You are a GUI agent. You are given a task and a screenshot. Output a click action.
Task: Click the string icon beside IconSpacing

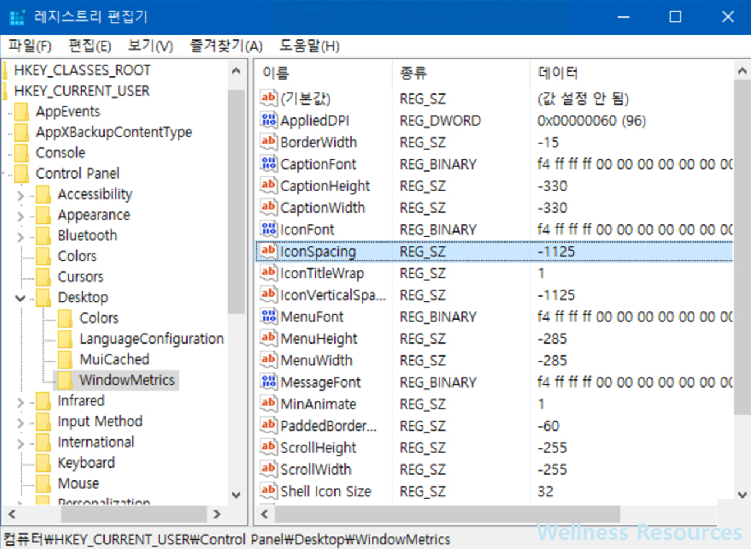click(268, 251)
